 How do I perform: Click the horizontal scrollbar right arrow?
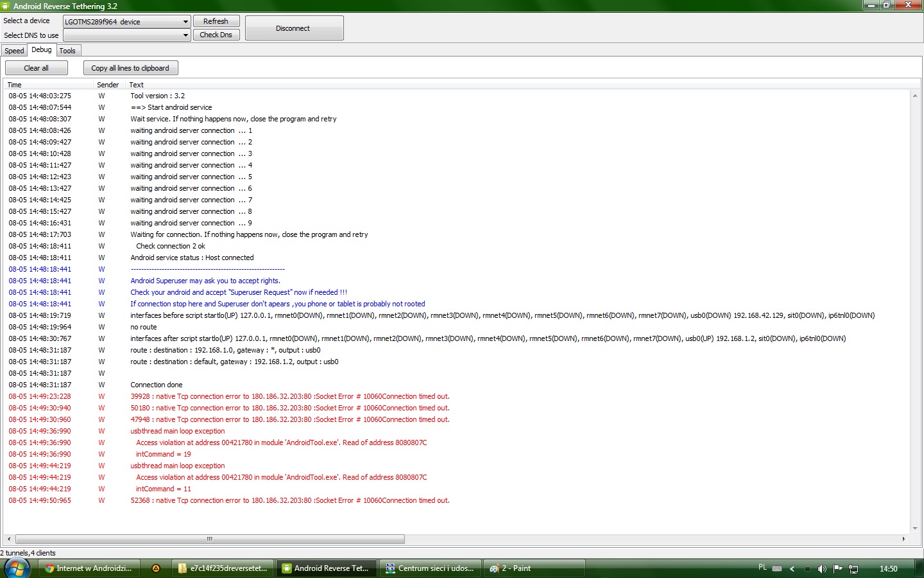click(x=904, y=539)
